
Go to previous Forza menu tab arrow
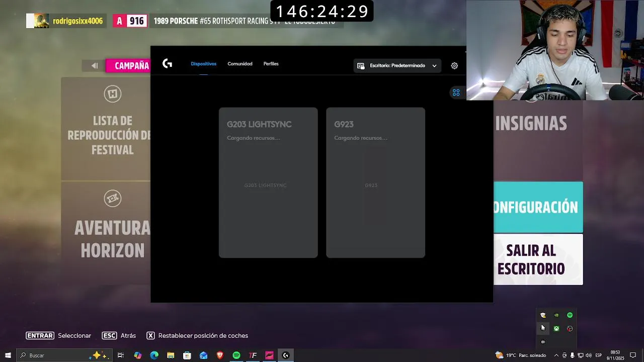tap(94, 66)
